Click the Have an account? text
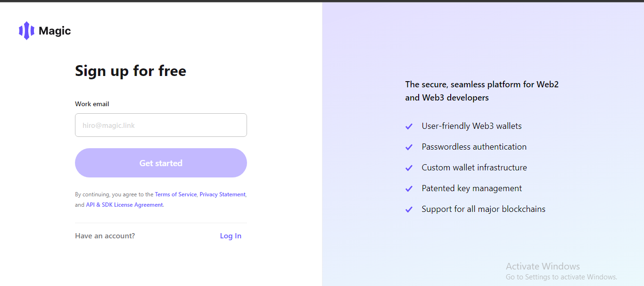644x286 pixels. (105, 236)
